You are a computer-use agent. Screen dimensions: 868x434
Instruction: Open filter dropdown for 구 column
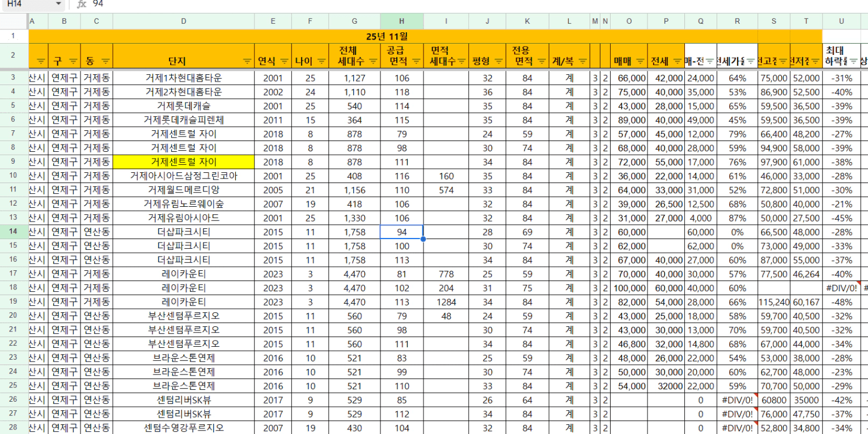[73, 61]
